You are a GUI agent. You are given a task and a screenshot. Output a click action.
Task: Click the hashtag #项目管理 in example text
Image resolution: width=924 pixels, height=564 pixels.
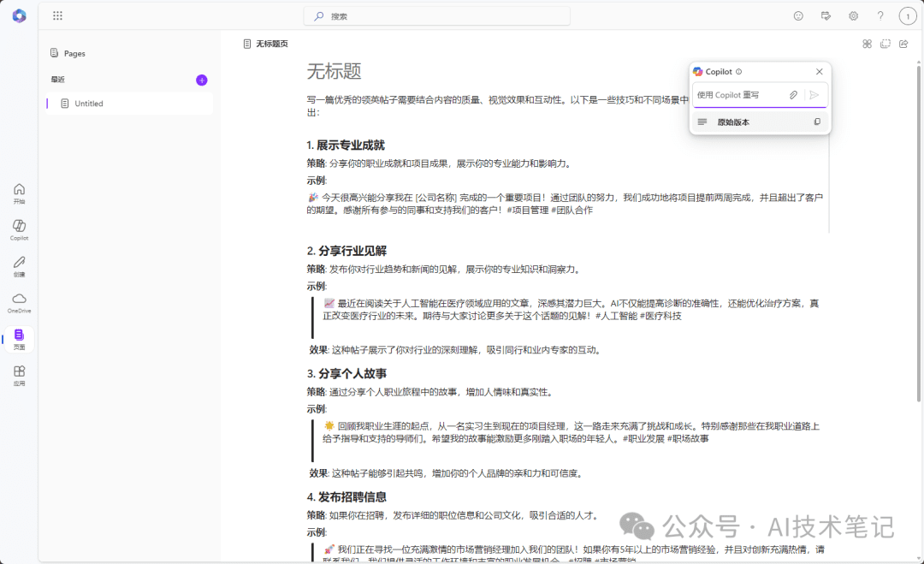528,210
